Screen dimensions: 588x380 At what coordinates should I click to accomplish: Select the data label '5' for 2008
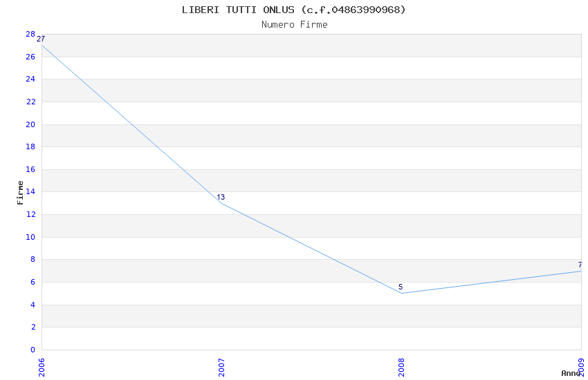[x=401, y=287]
